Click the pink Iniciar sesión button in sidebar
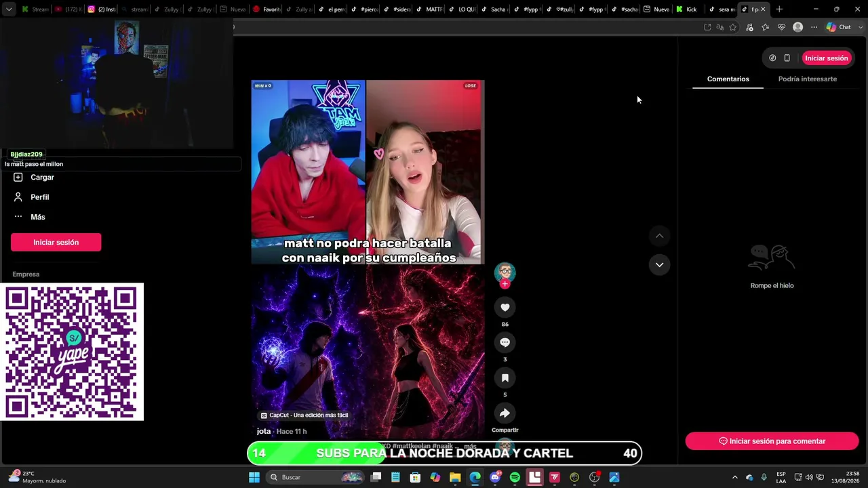The height and width of the screenshot is (488, 868). tap(56, 243)
